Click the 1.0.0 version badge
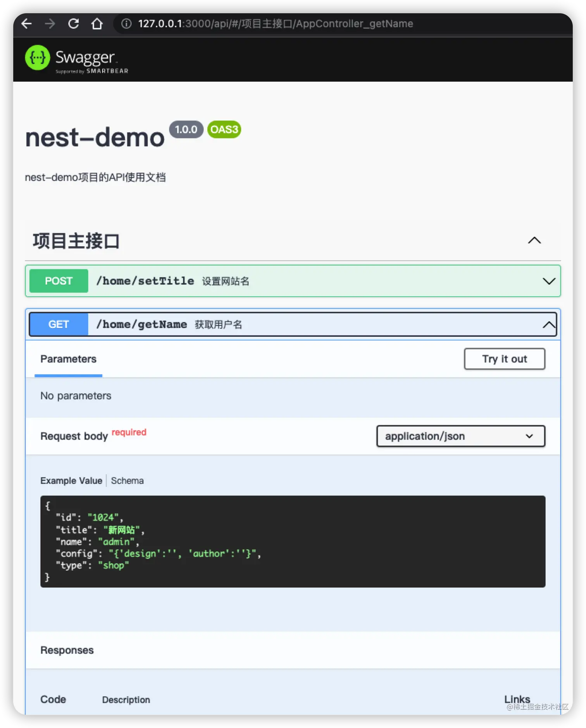586x728 pixels. point(186,129)
